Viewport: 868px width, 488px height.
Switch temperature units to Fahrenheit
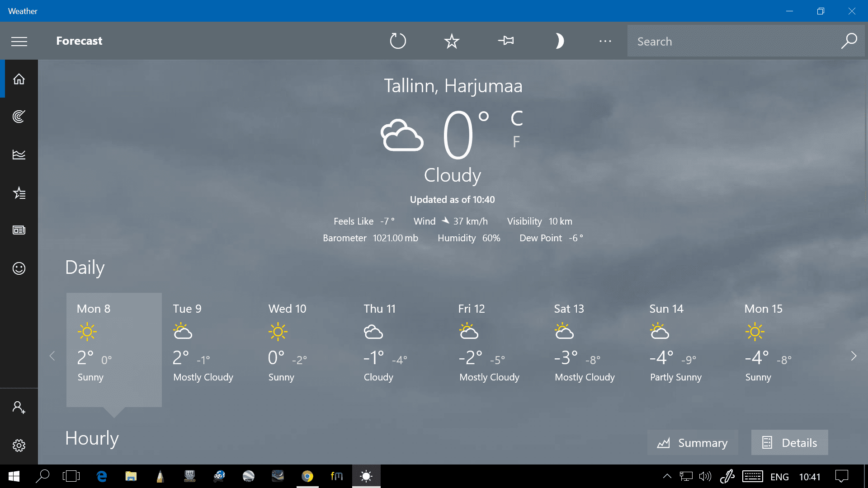[516, 142]
